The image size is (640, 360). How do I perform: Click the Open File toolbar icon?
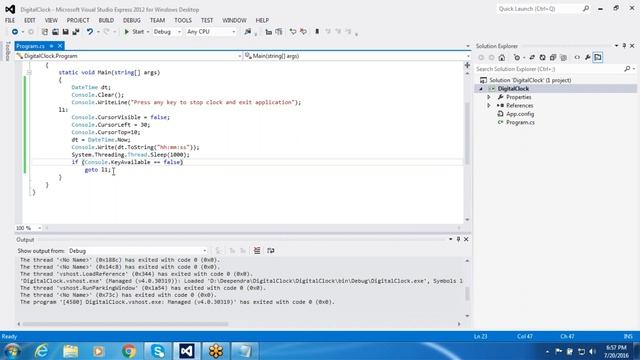pos(55,31)
